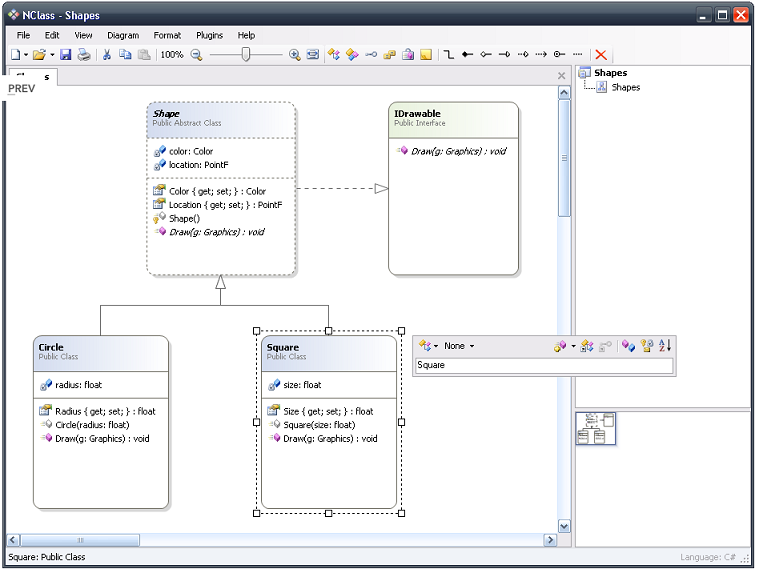Select the Circle class header

coord(101,354)
